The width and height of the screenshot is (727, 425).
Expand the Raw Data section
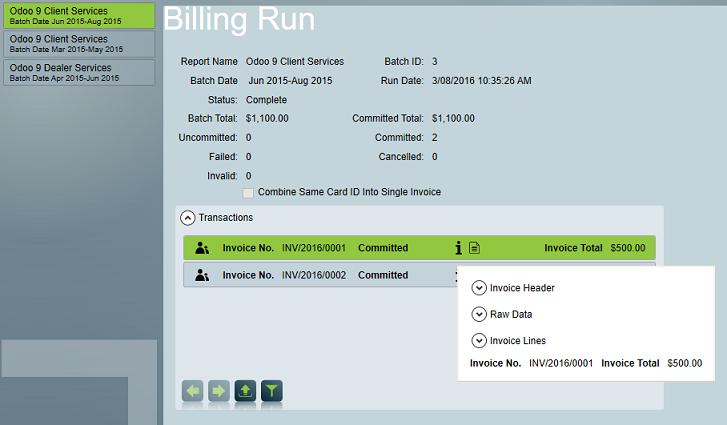coord(479,314)
